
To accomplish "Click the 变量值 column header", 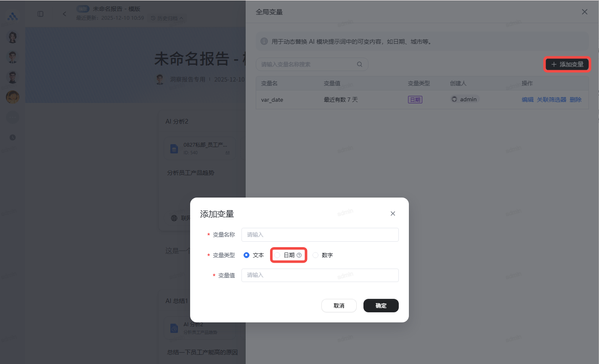I will [332, 83].
